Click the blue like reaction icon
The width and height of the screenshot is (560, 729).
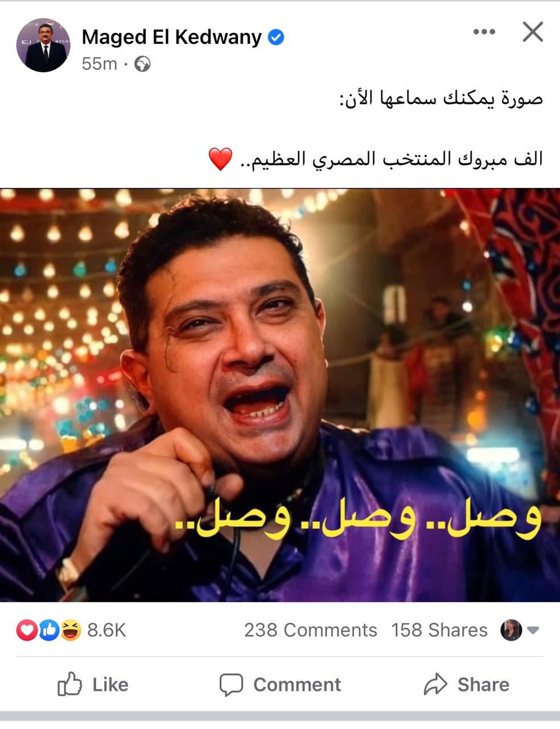49,630
